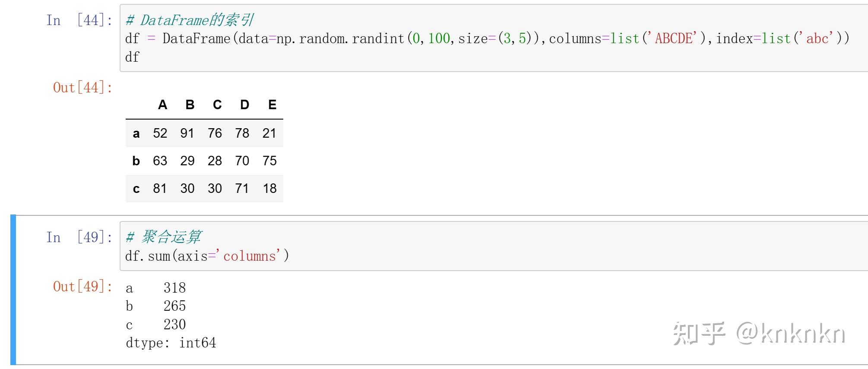The image size is (868, 369).
Task: Click the Out[49] output prompt
Action: [82, 287]
